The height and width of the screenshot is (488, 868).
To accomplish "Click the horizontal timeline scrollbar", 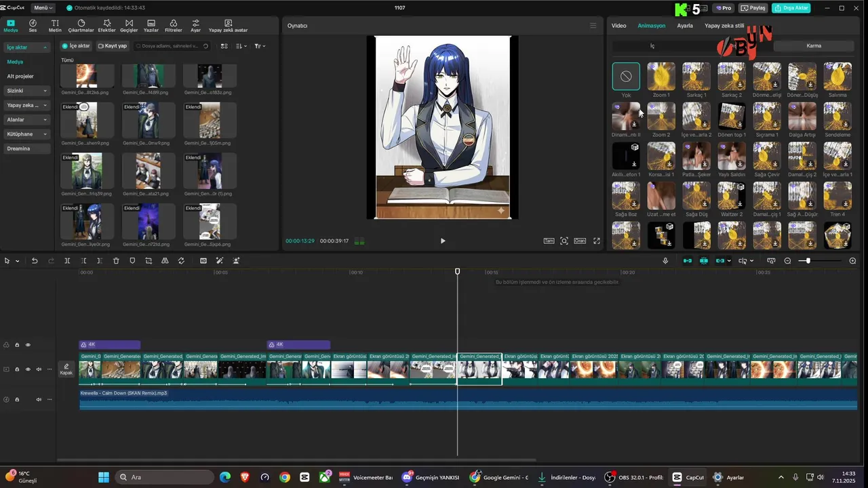I will pyautogui.click(x=296, y=460).
